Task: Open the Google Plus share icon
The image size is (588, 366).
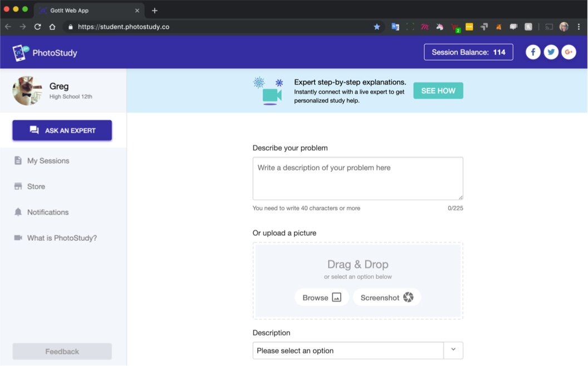Action: (x=569, y=52)
